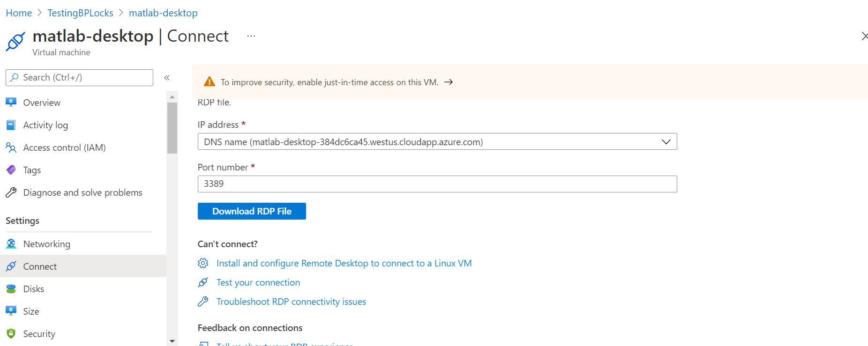The image size is (868, 346).
Task: Open the Tags menu item
Action: [32, 170]
